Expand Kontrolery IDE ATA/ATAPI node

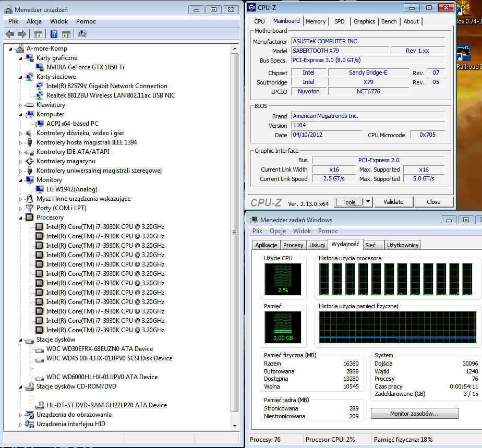20,152
